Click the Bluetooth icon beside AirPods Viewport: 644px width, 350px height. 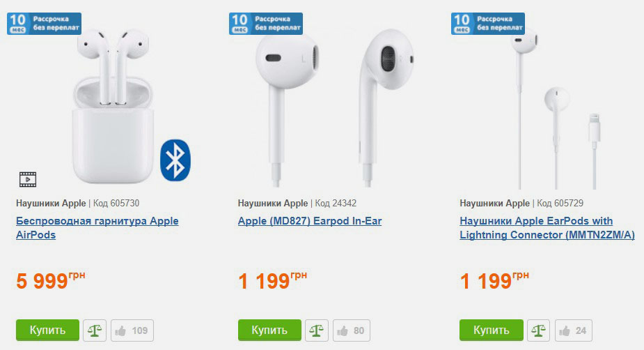coord(175,160)
